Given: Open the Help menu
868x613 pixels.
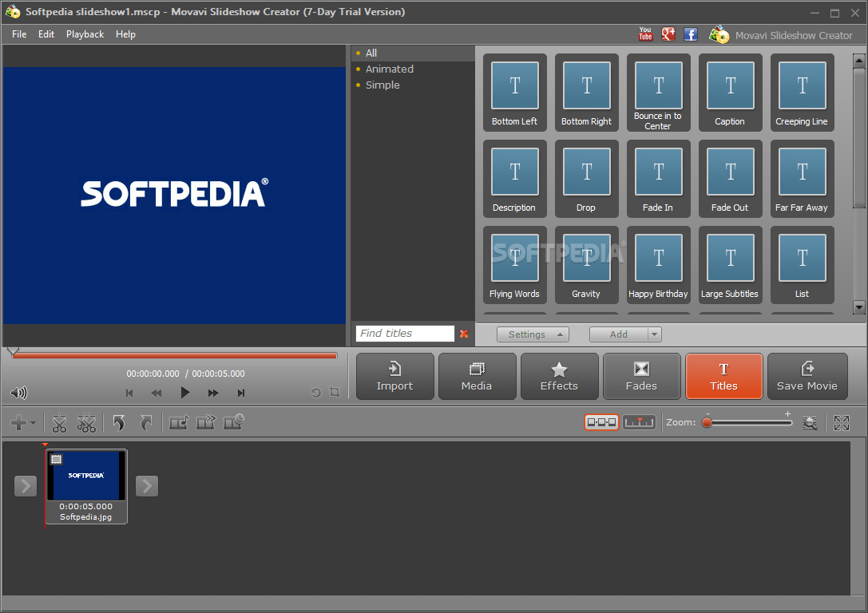Looking at the screenshot, I should (x=125, y=34).
